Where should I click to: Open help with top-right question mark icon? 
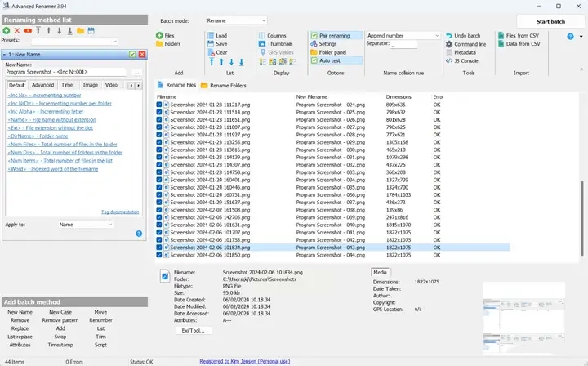(570, 37)
